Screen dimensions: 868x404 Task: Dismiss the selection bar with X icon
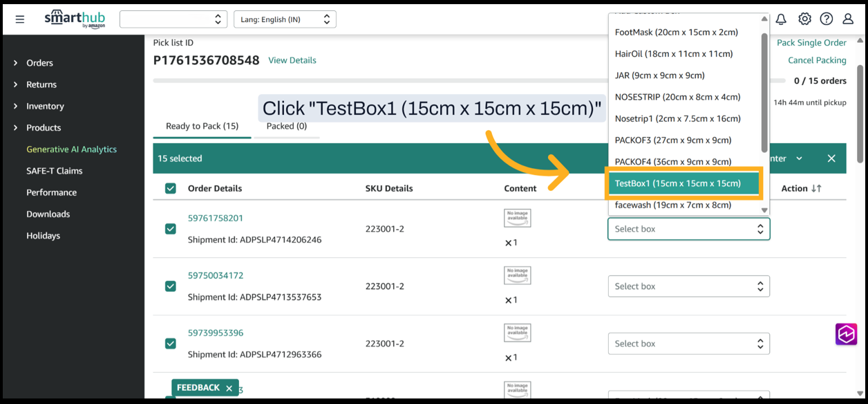click(831, 158)
